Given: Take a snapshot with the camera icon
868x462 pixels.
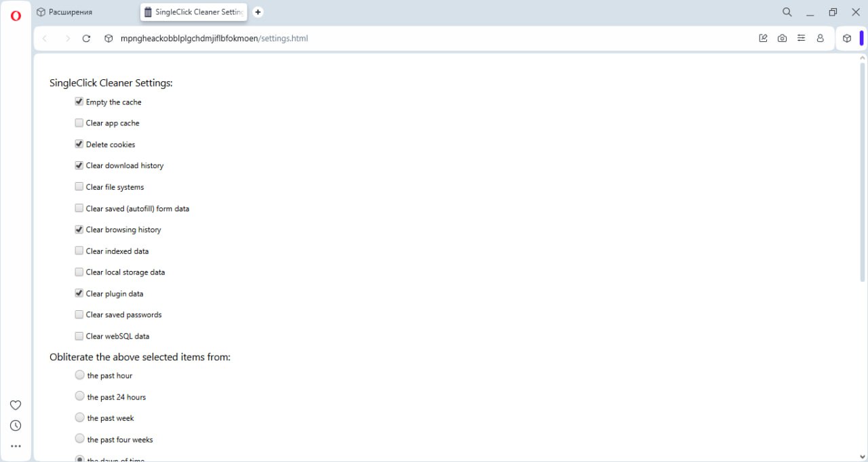Looking at the screenshot, I should [x=783, y=39].
